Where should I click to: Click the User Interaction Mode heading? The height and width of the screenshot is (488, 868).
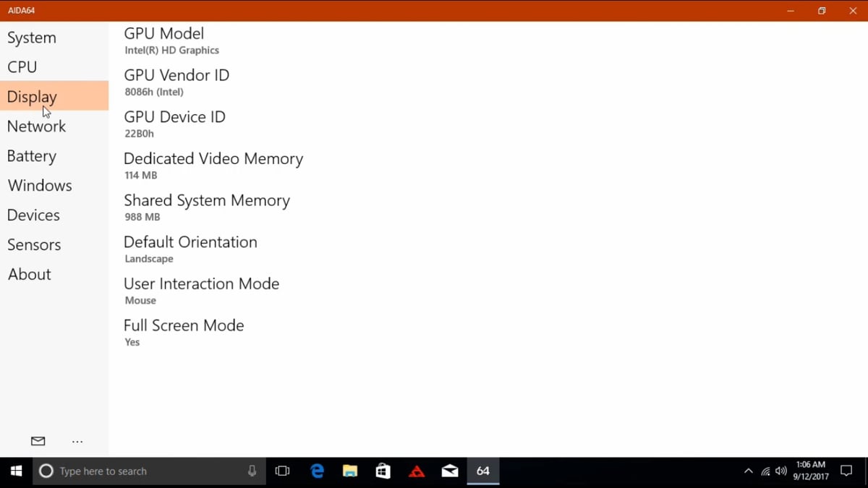(201, 284)
